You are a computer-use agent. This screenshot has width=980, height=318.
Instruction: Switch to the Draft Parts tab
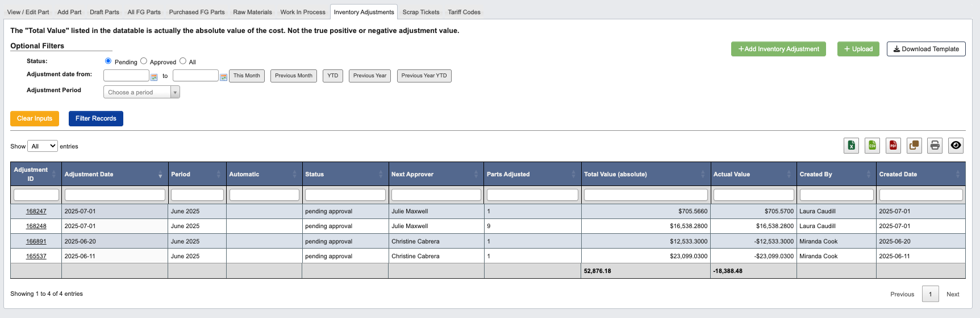click(x=105, y=12)
